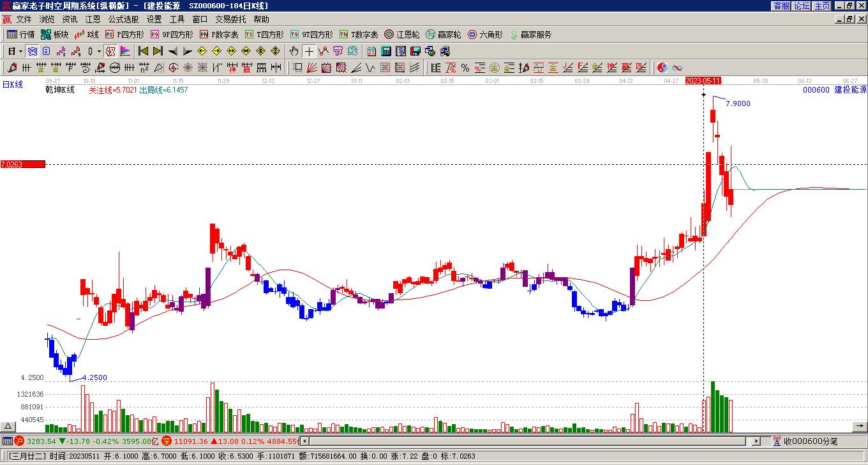868x465 pixels.
Task: Open the 六角形 hexagon tool
Action: click(x=485, y=34)
